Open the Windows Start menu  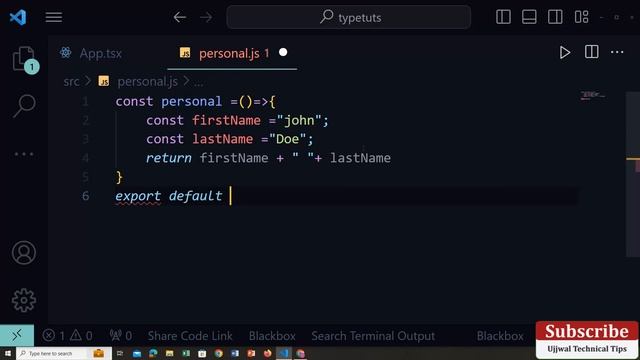click(x=8, y=353)
